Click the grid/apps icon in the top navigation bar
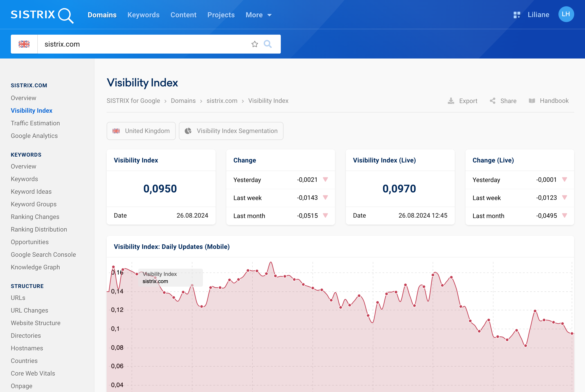This screenshot has width=585, height=392. pyautogui.click(x=517, y=14)
